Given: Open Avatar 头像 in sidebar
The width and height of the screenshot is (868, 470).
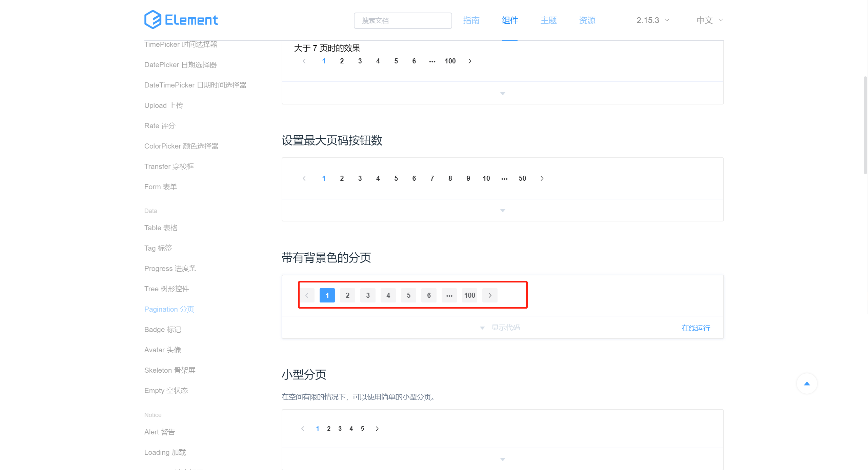Looking at the screenshot, I should coord(163,350).
